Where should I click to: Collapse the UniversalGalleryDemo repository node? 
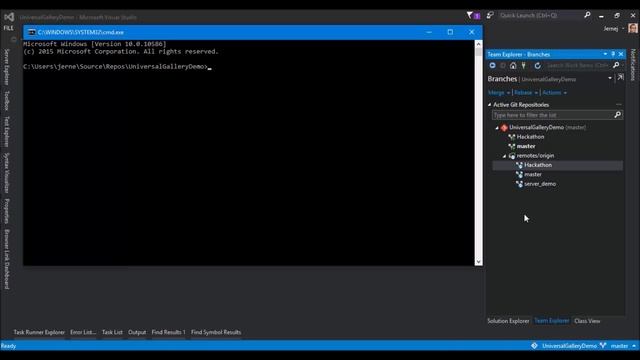coord(497,128)
